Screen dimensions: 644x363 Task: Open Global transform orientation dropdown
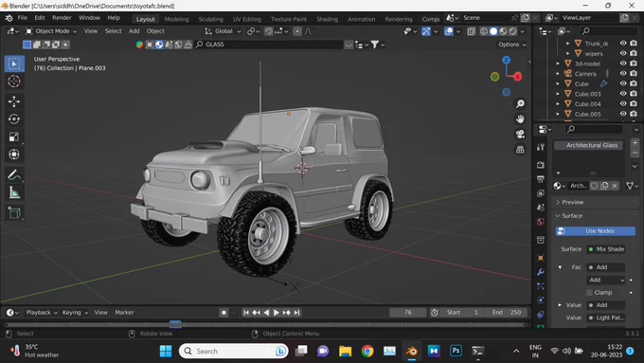click(x=223, y=31)
